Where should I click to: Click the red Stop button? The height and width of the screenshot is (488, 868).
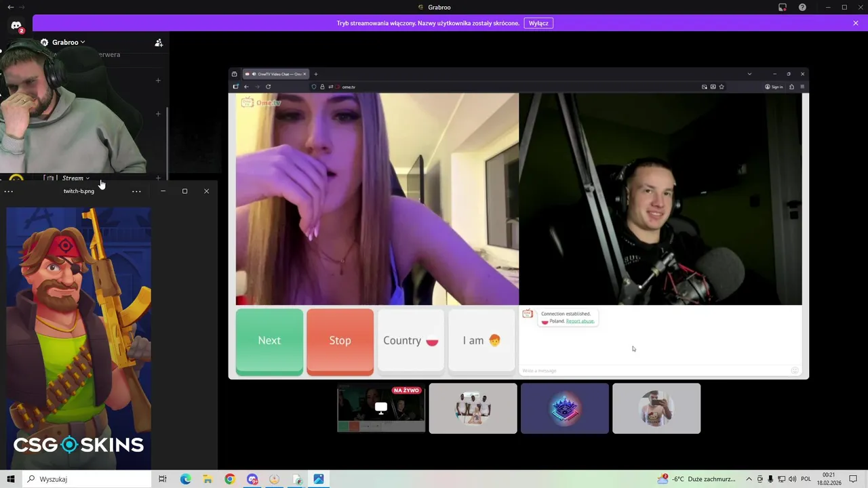click(x=340, y=341)
